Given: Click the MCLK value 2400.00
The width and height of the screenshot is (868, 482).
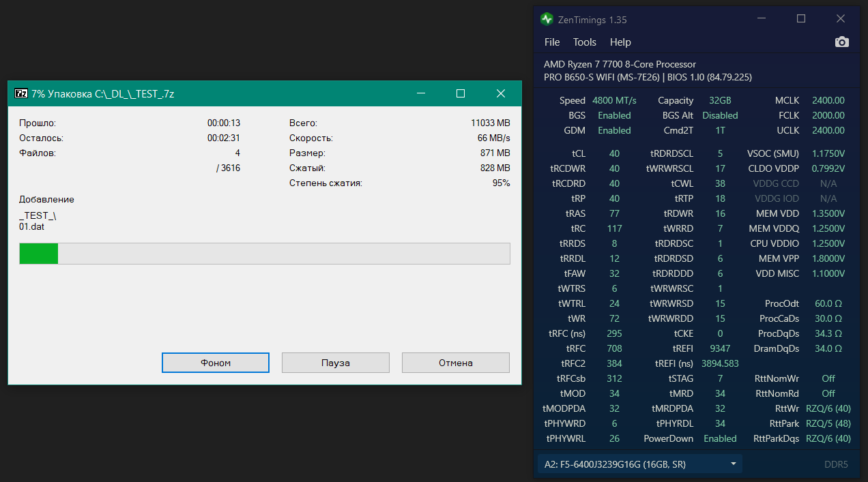Looking at the screenshot, I should [x=828, y=100].
